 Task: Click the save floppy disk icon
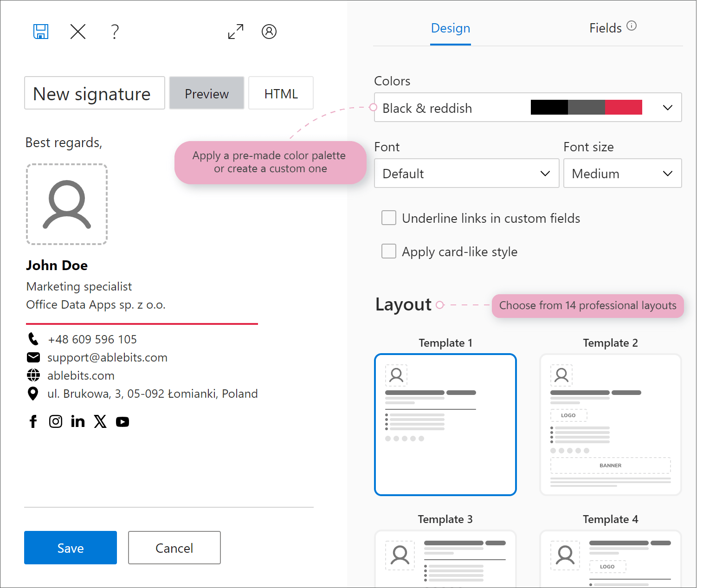point(41,32)
